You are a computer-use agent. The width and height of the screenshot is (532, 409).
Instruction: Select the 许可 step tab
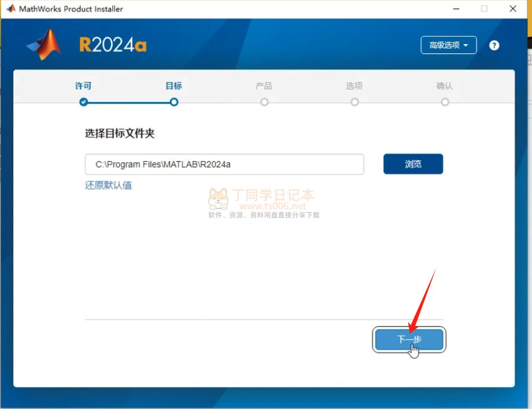pyautogui.click(x=83, y=86)
